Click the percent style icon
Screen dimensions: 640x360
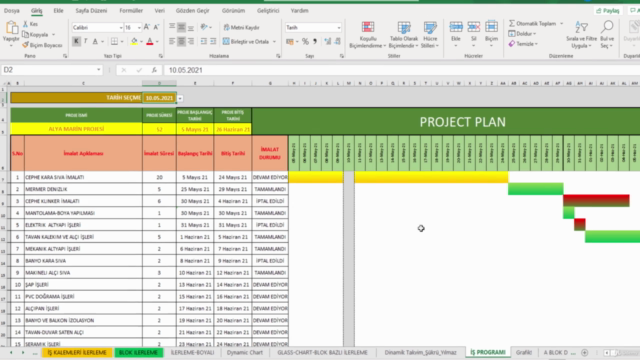pyautogui.click(x=305, y=41)
